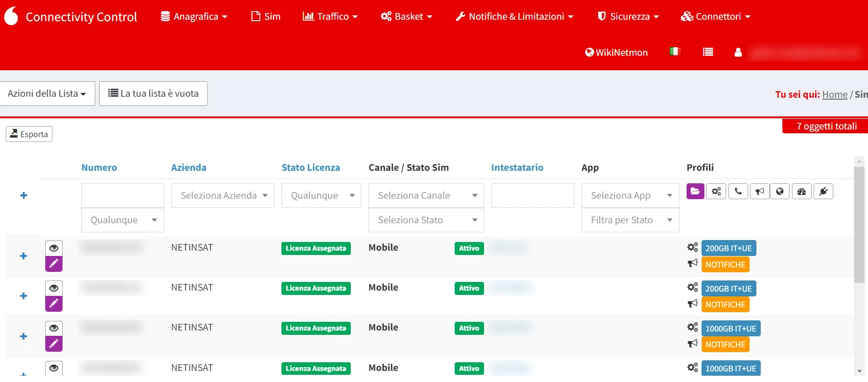Click megaphone icon beside first row's NOTIFICHE

[692, 263]
